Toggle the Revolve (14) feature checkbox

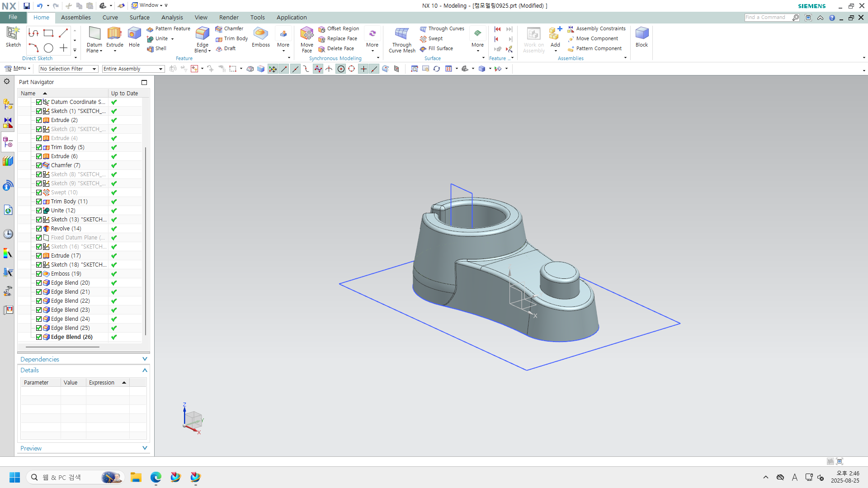[x=39, y=229]
